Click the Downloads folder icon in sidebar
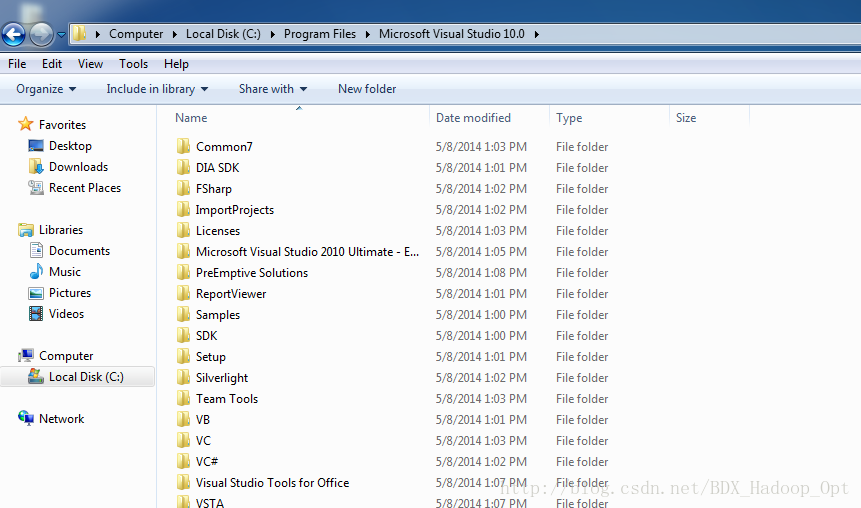The width and height of the screenshot is (861, 508). pyautogui.click(x=36, y=166)
